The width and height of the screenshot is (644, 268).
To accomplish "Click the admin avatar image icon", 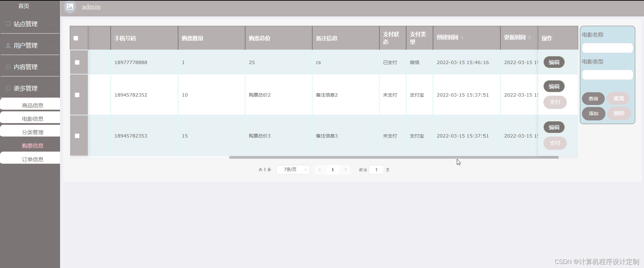I will (x=70, y=7).
